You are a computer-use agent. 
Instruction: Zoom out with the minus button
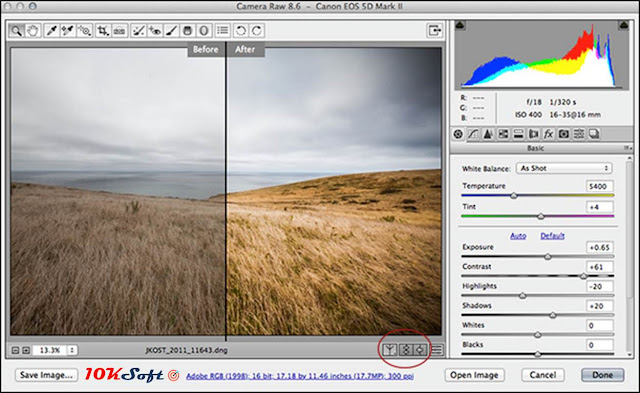point(15,350)
